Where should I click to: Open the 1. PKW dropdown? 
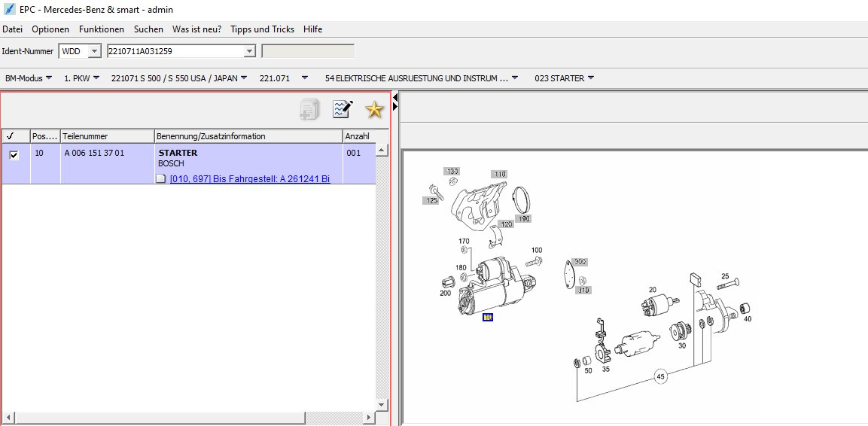point(81,78)
